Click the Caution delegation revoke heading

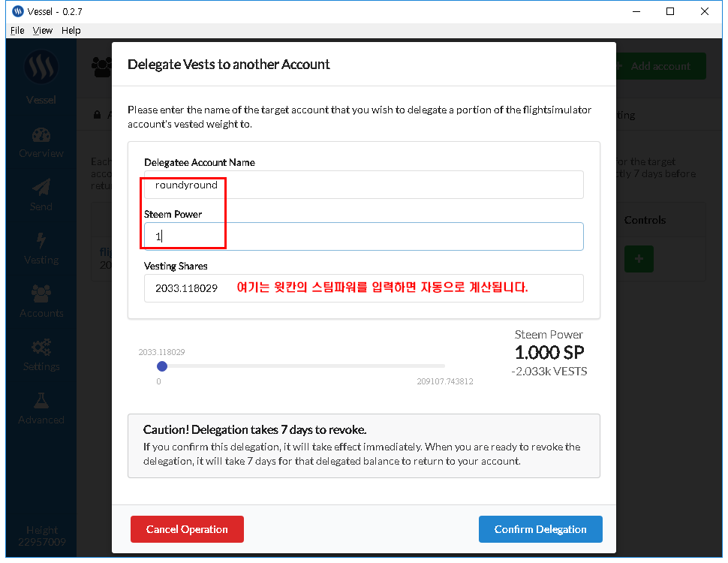[x=254, y=429]
